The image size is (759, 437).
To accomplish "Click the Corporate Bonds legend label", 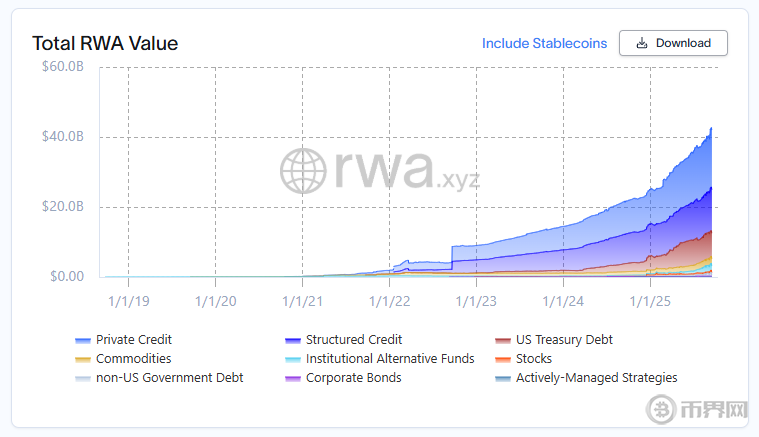I will [353, 378].
